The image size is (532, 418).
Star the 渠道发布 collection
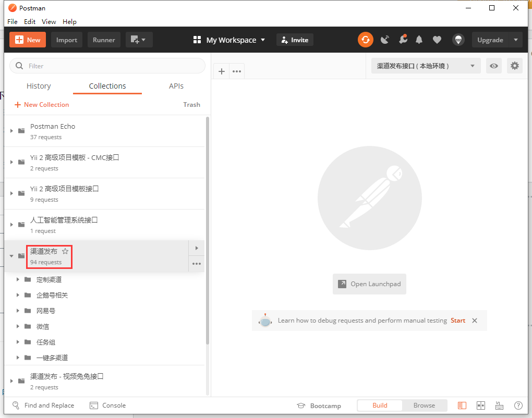point(65,251)
